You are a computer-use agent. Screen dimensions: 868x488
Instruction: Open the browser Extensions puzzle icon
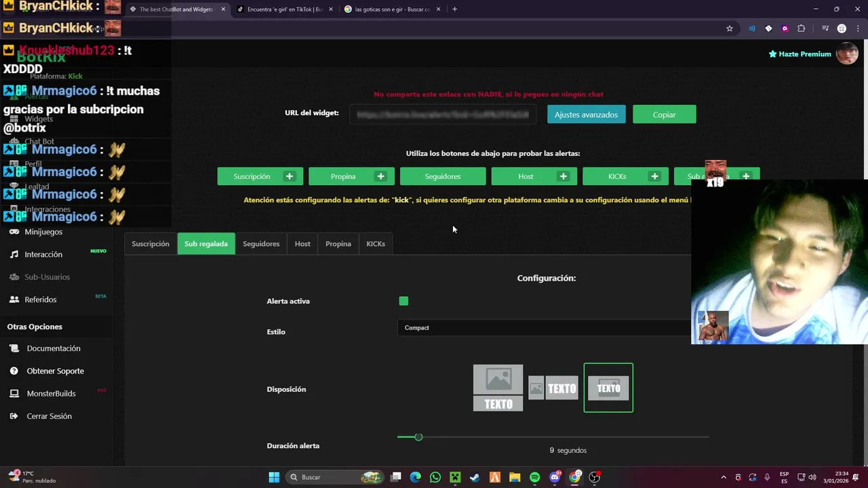point(802,28)
